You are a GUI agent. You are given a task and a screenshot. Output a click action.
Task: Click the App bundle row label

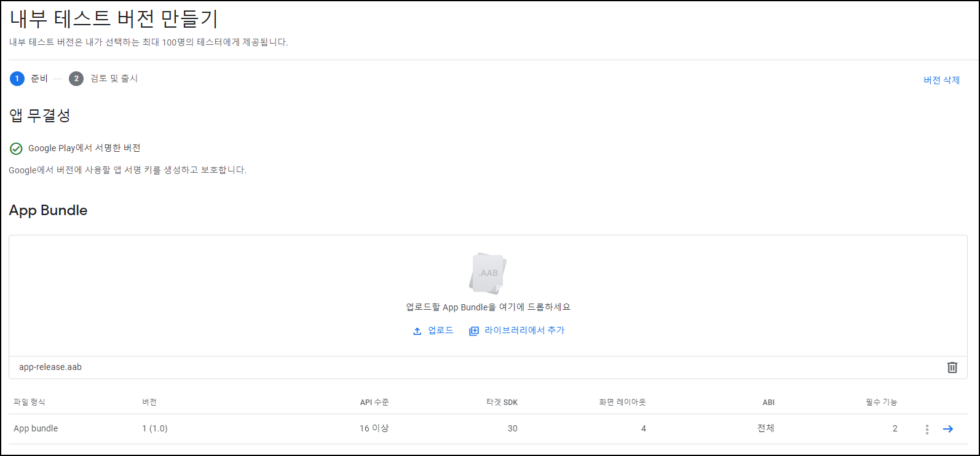click(36, 428)
